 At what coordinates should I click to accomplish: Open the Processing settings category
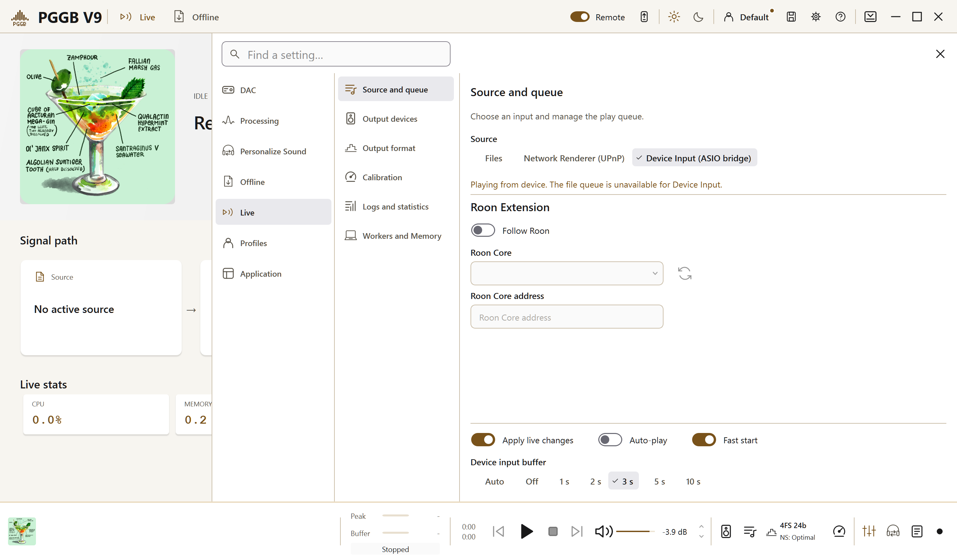tap(274, 121)
